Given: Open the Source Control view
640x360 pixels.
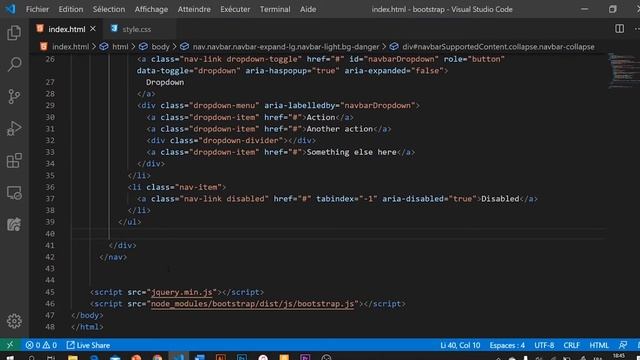Looking at the screenshot, I should (x=14, y=96).
